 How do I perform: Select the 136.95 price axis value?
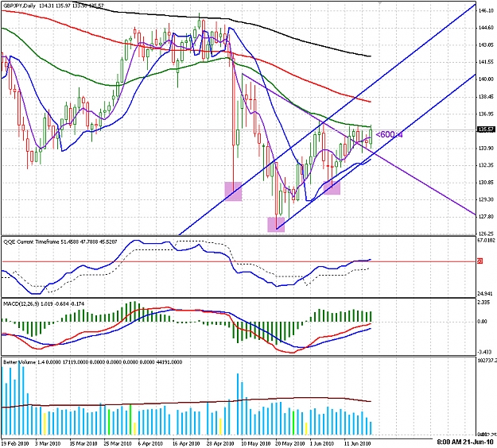(486, 114)
